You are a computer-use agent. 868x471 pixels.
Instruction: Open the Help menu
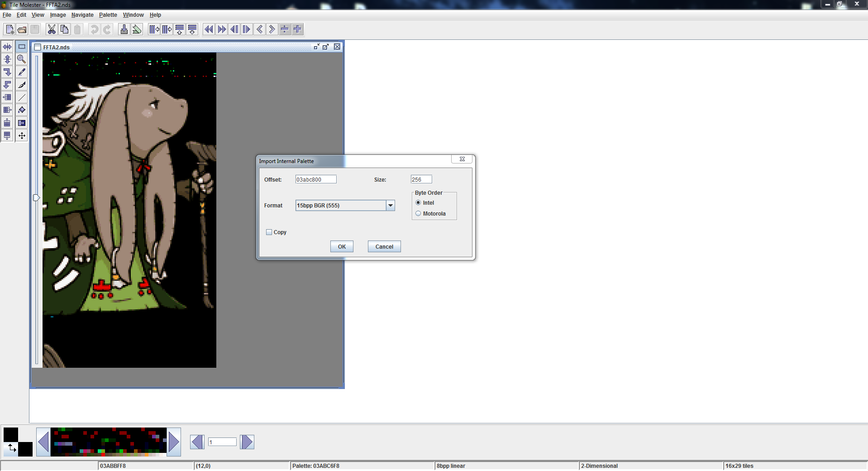click(155, 15)
